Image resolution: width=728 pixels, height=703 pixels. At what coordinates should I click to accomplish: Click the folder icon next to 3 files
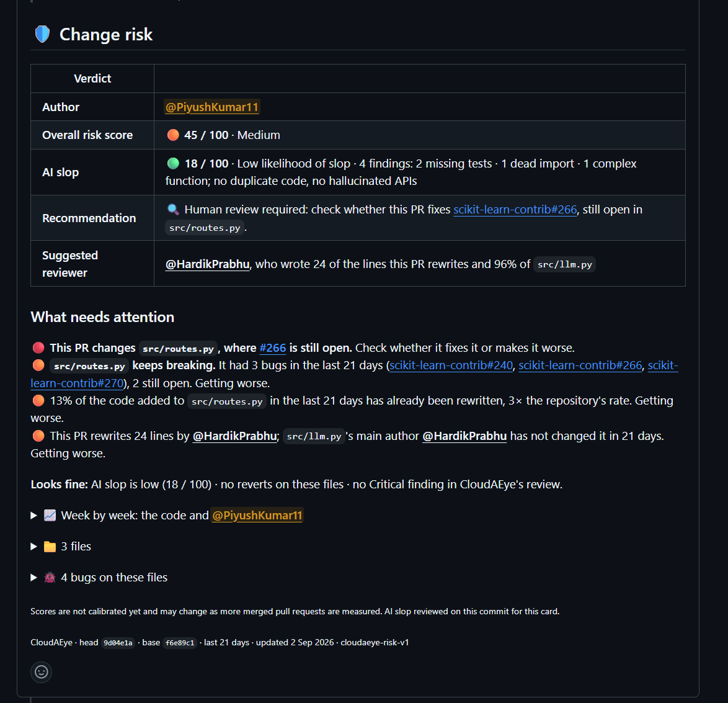coord(50,547)
